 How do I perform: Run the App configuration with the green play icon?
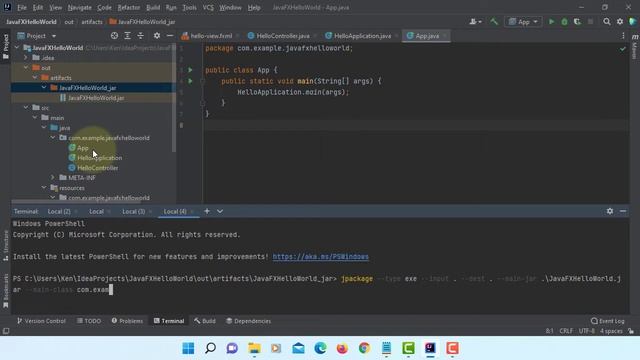551,22
